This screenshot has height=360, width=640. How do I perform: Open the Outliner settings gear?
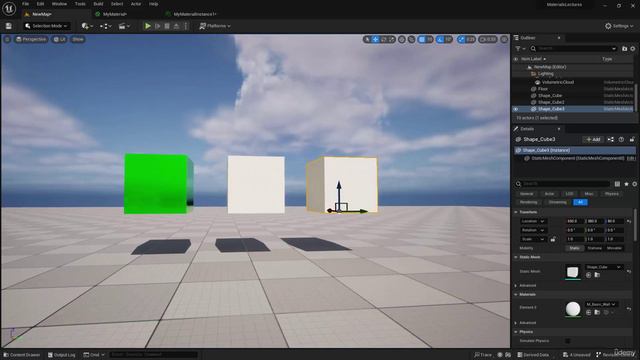[x=633, y=49]
